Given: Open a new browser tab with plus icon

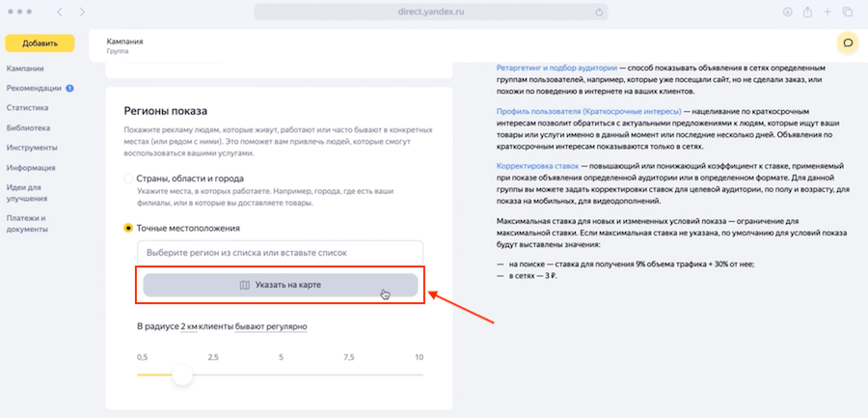Looking at the screenshot, I should coord(828,12).
